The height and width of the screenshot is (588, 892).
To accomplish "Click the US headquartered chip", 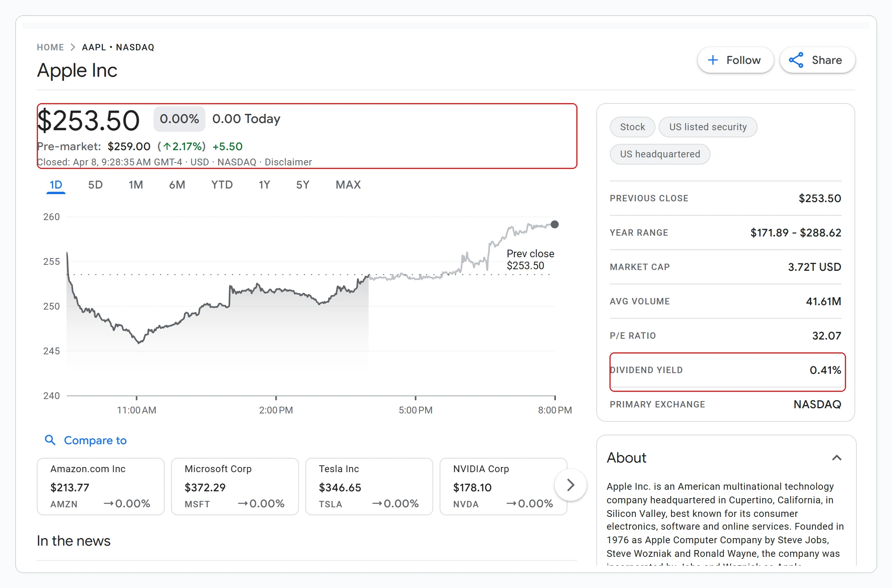I will click(x=660, y=154).
